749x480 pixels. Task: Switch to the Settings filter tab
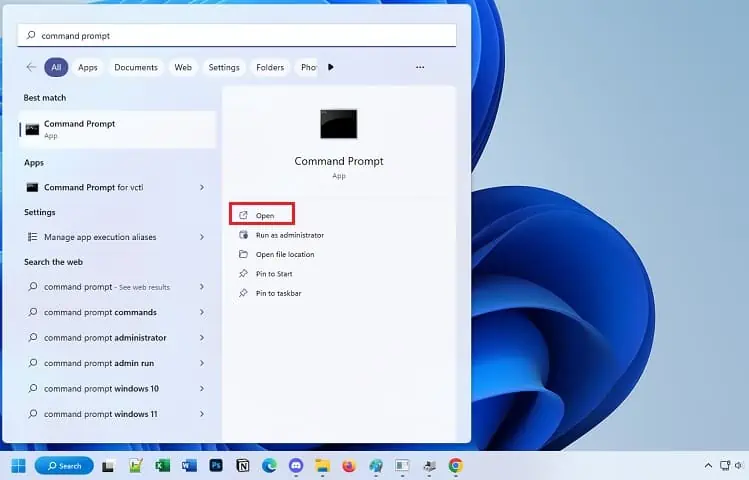pyautogui.click(x=224, y=67)
